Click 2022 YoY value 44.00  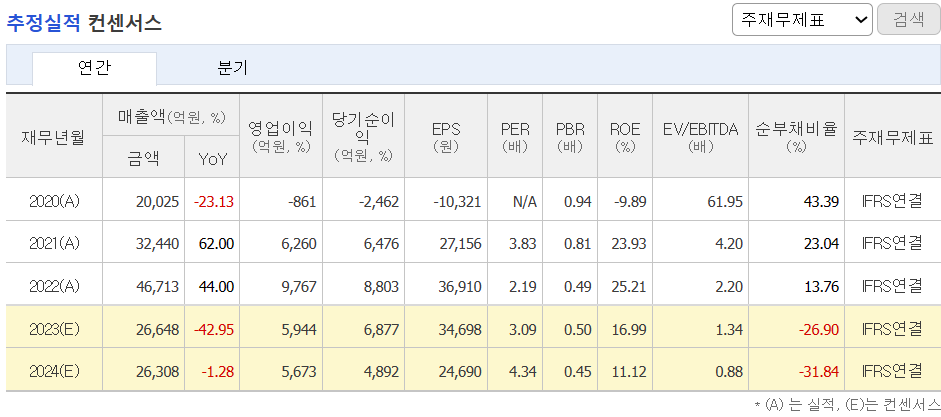(x=216, y=287)
